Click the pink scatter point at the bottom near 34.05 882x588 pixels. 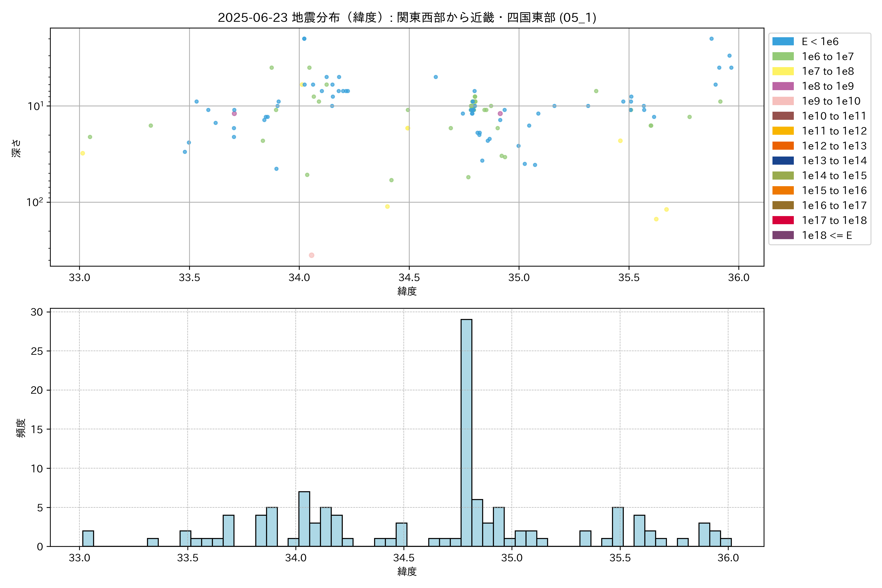click(311, 255)
